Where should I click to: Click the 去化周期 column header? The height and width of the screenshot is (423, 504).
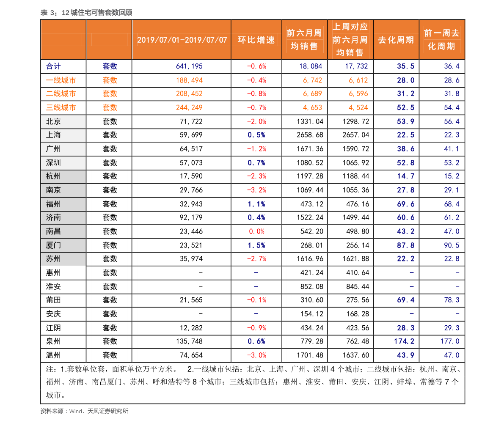click(x=396, y=40)
